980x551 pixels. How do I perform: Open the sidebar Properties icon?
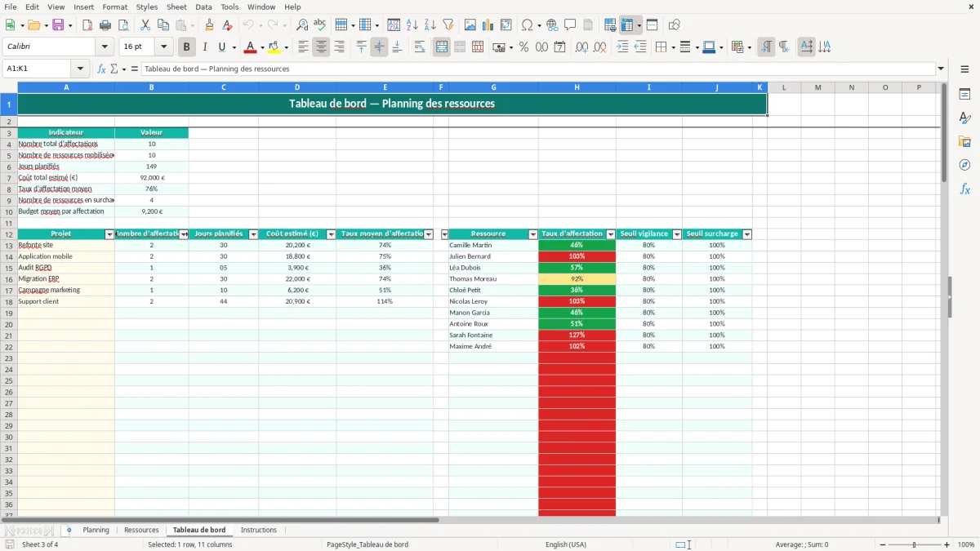coord(964,94)
